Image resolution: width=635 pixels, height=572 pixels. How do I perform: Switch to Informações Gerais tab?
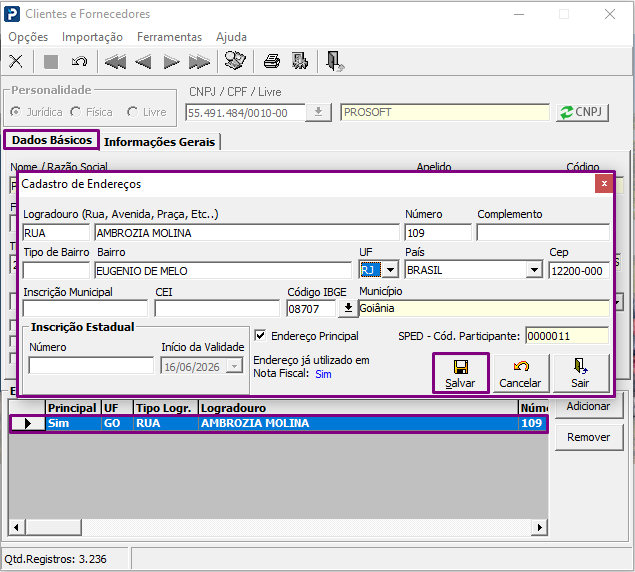point(159,142)
